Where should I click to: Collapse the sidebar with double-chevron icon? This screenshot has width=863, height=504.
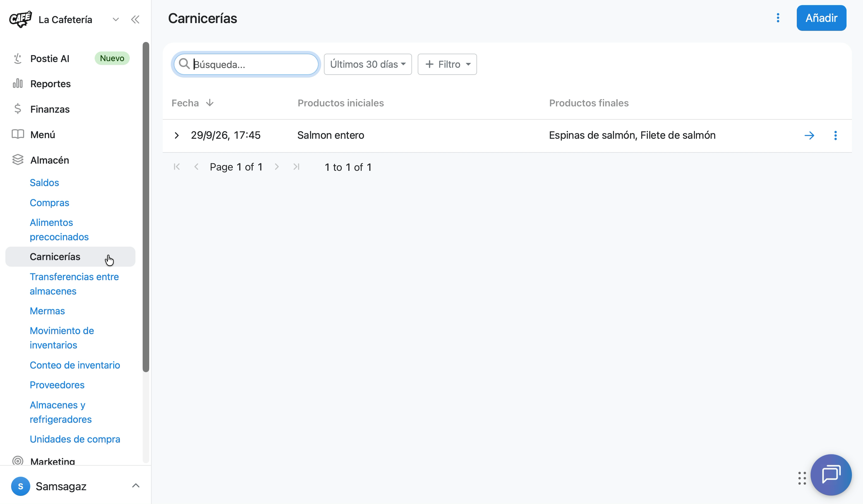[135, 19]
